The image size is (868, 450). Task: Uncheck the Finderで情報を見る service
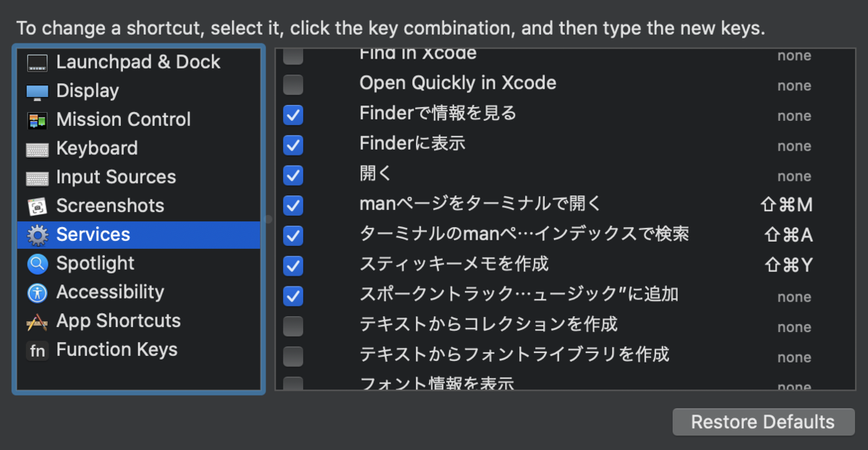pyautogui.click(x=293, y=115)
